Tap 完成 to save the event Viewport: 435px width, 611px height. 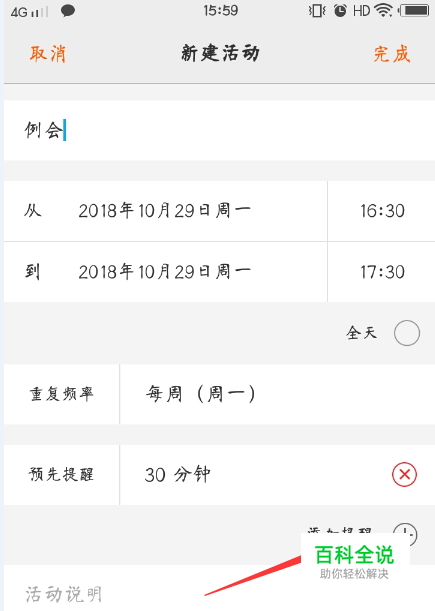tap(392, 54)
